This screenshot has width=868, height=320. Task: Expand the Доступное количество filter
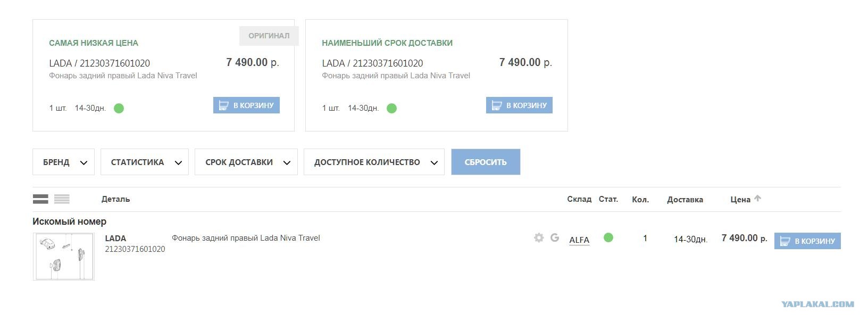374,162
